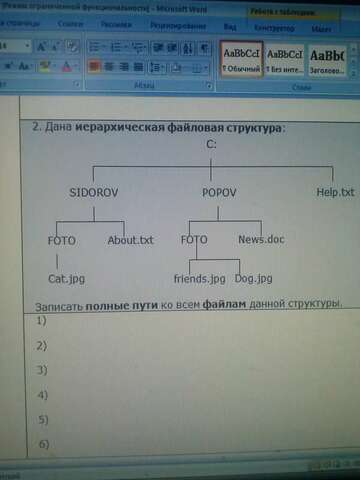This screenshot has height=480, width=360.
Task: Apply the Обычный style
Action: (x=242, y=60)
